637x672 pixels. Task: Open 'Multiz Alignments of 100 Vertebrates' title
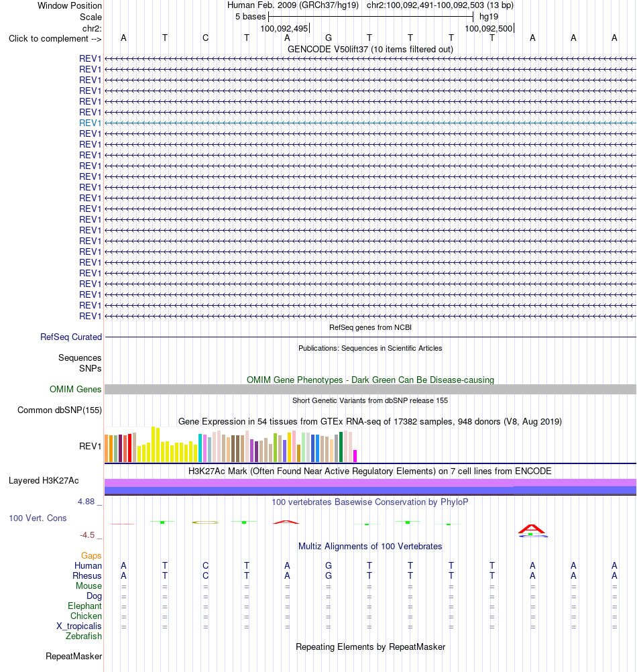[370, 547]
